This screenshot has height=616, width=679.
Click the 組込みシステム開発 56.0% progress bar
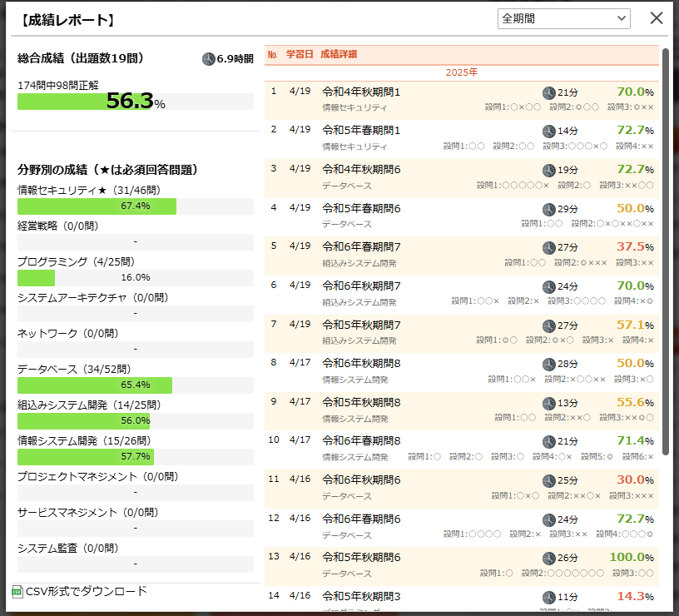pyautogui.click(x=136, y=421)
